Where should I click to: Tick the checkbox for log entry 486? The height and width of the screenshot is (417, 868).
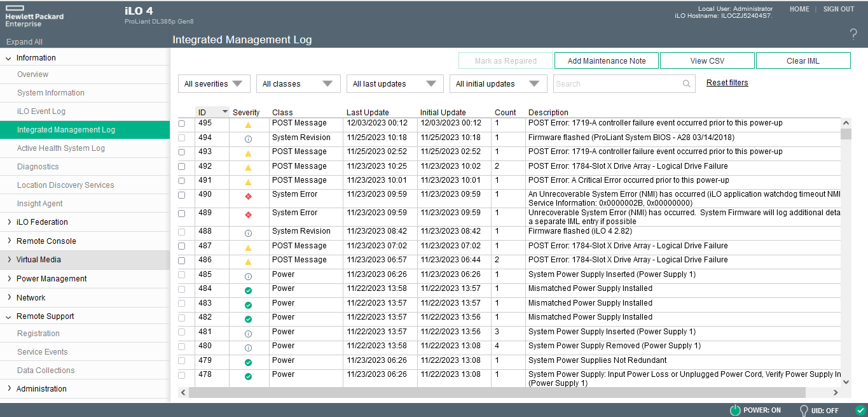coord(182,260)
